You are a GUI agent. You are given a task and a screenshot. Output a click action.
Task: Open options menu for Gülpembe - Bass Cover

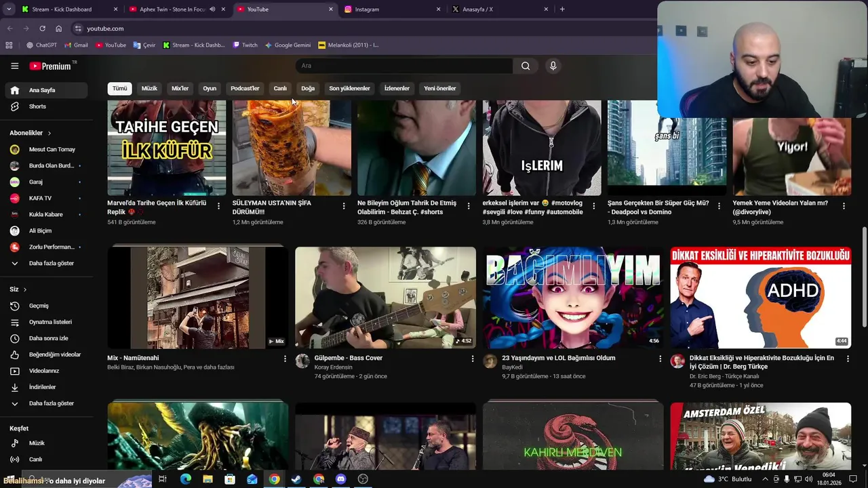pos(473,359)
